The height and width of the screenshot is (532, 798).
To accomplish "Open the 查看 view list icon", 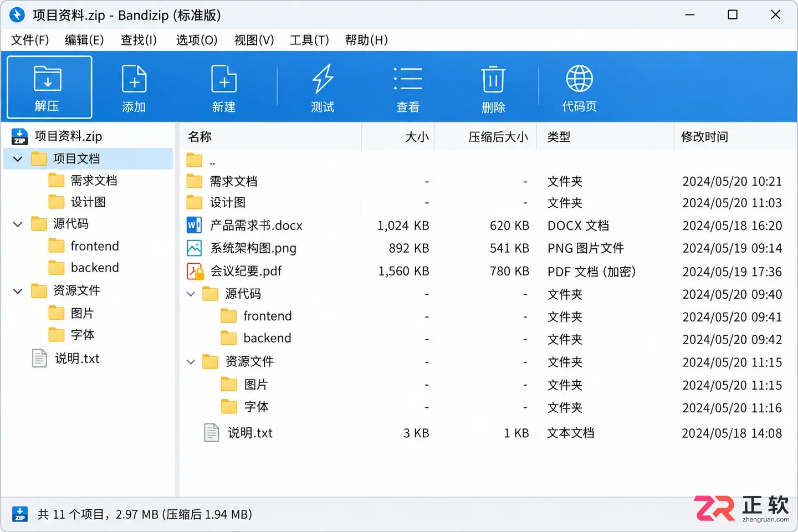I will pyautogui.click(x=408, y=79).
